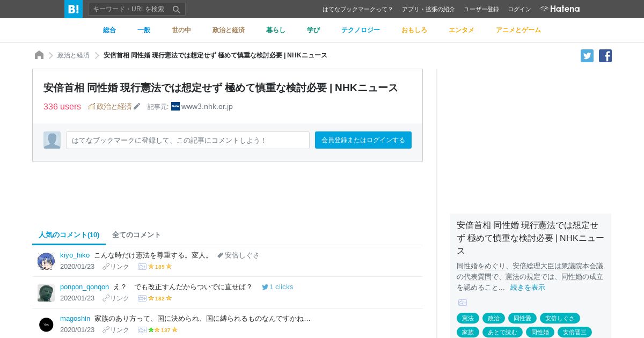Click the Hatena Bookmark B! logo

74,9
